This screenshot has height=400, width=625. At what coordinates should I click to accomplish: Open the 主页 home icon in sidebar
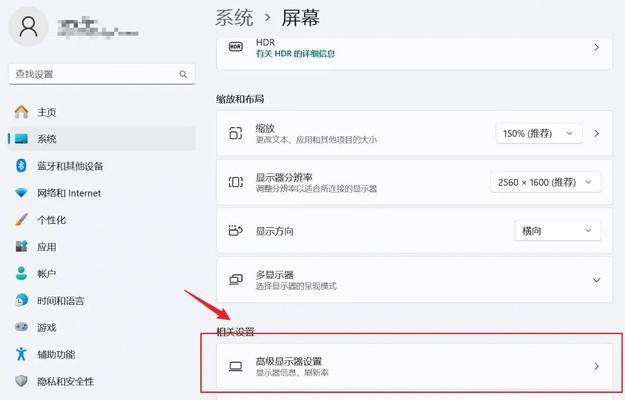(21, 112)
